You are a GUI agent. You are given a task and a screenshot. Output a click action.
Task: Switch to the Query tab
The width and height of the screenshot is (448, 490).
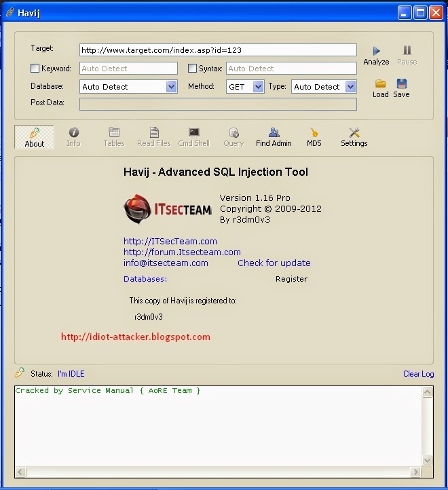pyautogui.click(x=234, y=137)
